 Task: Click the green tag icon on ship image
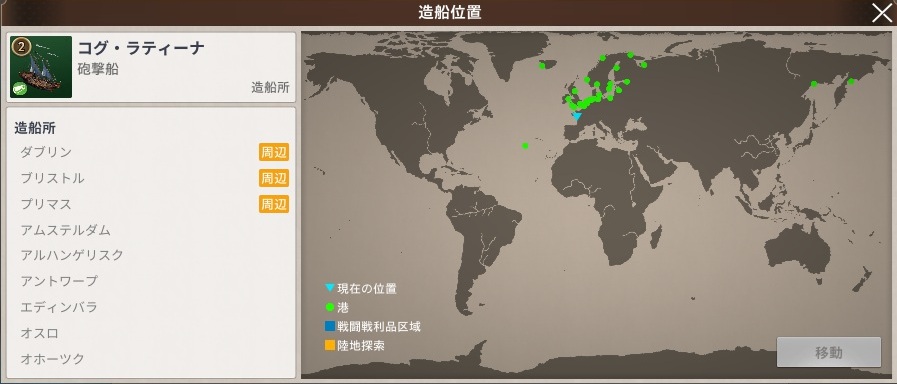tap(19, 89)
